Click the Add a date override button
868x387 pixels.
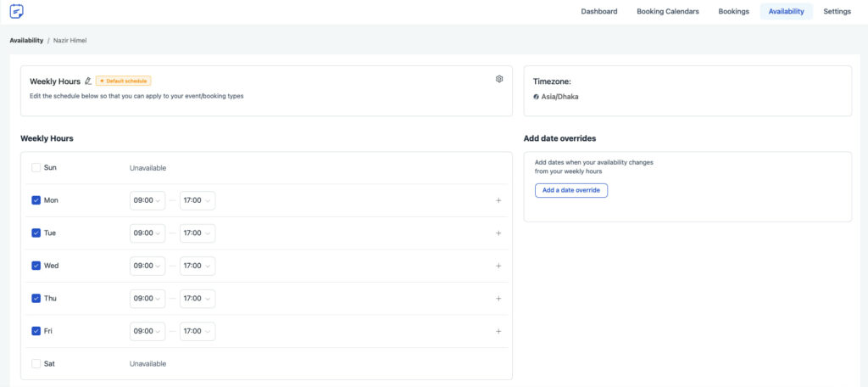[571, 190]
